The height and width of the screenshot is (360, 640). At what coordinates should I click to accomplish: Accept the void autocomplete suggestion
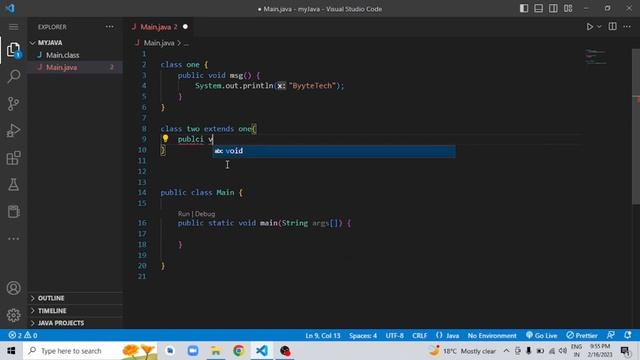(334, 151)
